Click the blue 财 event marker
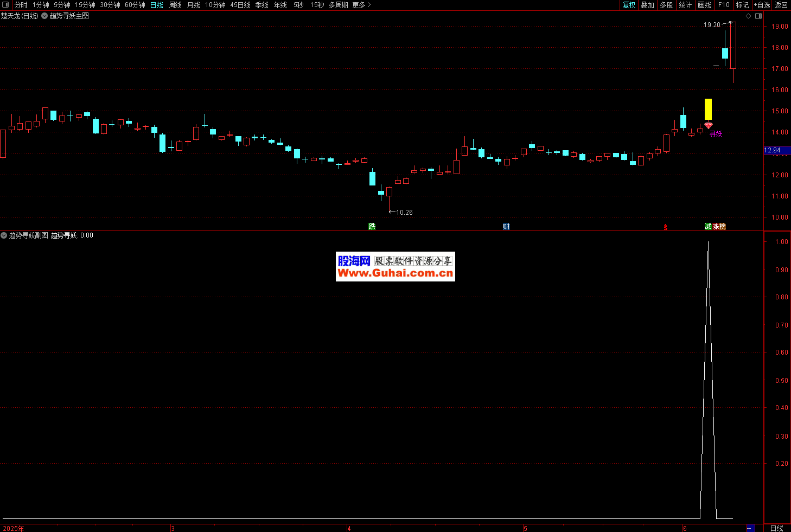Screen dimensions: 791x532 click(506, 227)
